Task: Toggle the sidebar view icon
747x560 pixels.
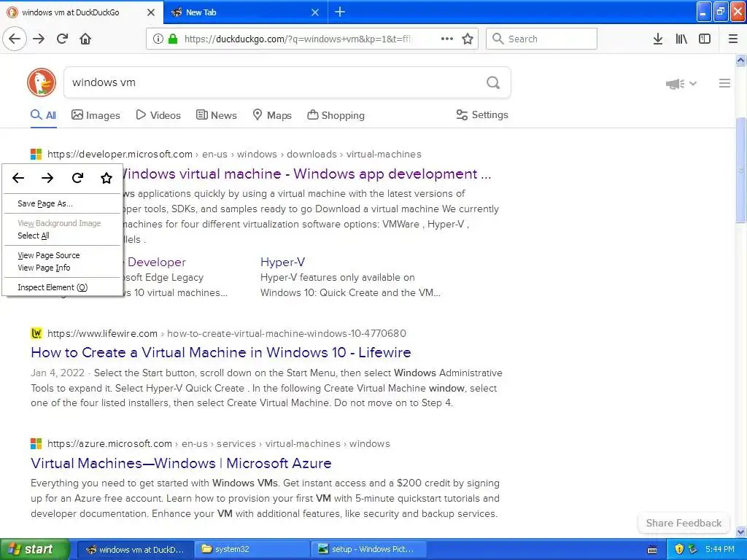Action: [705, 39]
